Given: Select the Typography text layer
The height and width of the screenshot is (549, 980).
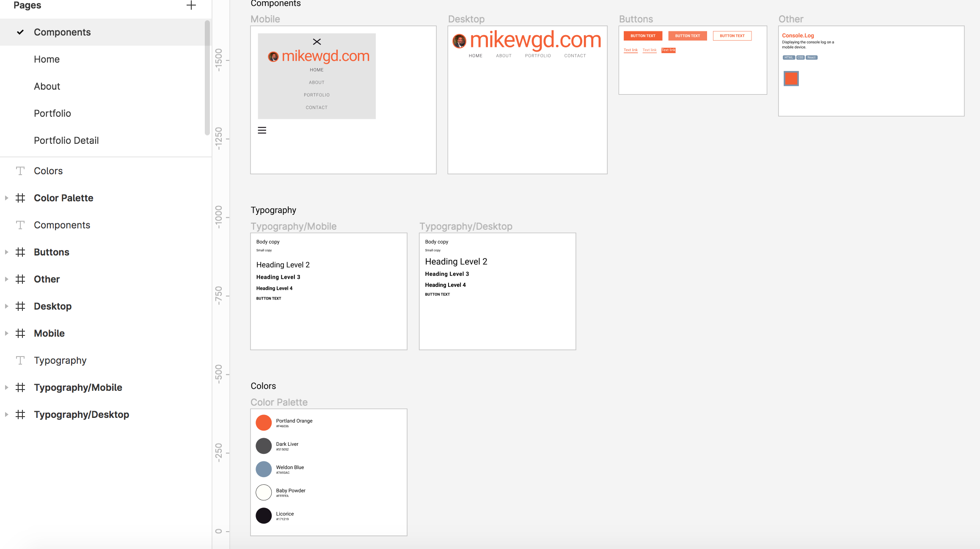Looking at the screenshot, I should coord(106,360).
